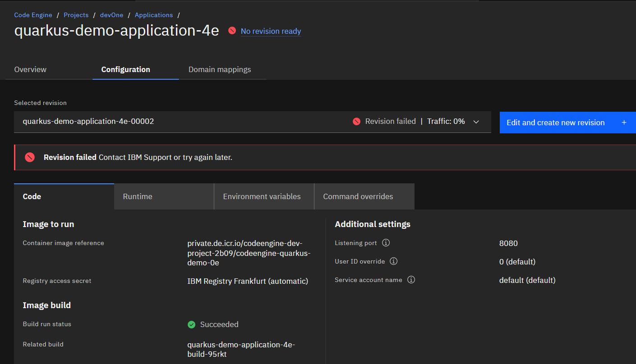Click the quarkus-demo-application-4e page title

[x=117, y=31]
